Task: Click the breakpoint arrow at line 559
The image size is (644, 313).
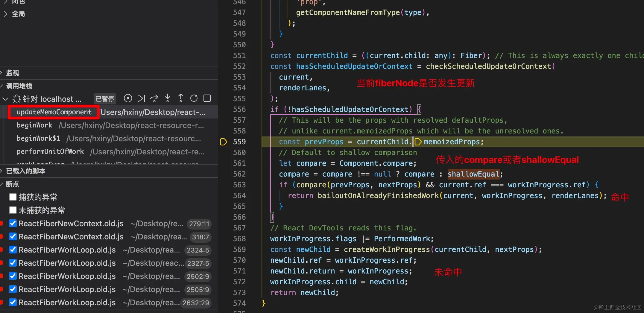Action: 224,142
